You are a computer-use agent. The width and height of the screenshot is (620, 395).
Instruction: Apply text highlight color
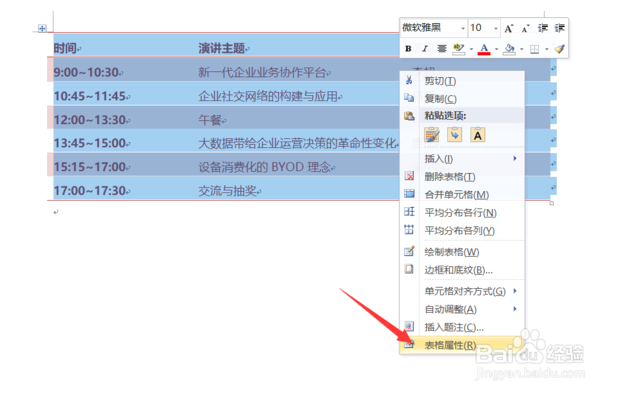click(458, 49)
